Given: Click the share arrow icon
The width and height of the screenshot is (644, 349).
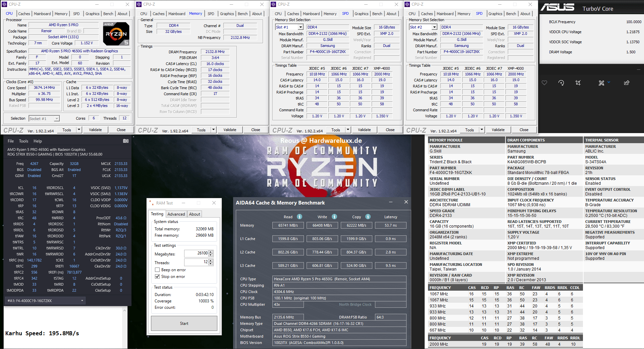Looking at the screenshot, I should tap(627, 83).
